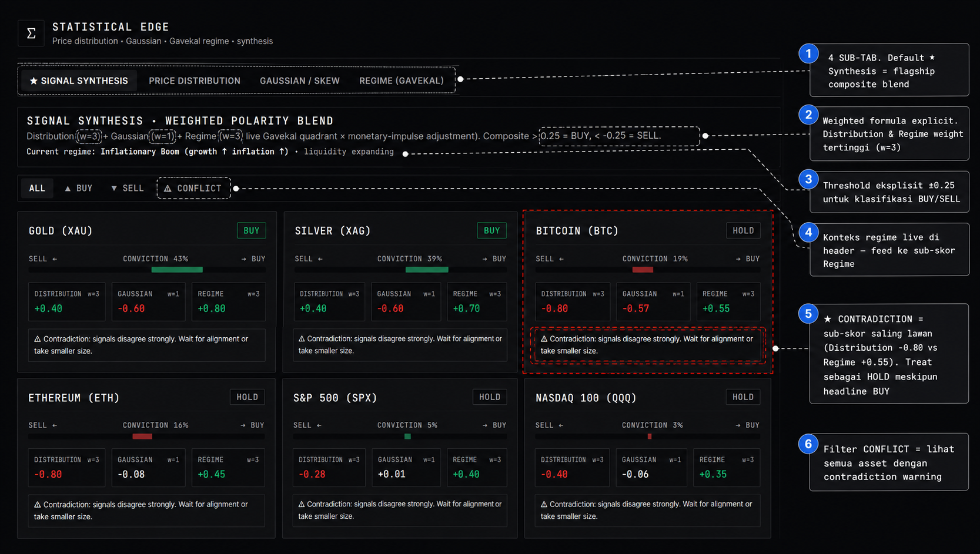
Task: Click S&P 500's Distribution score -0.28
Action: point(312,474)
